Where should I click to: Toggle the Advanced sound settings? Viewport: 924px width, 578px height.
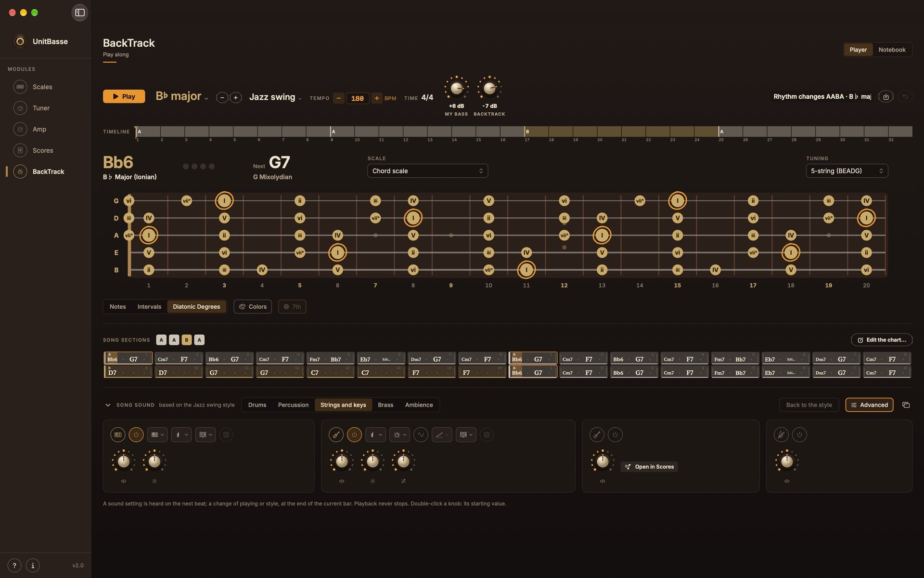point(869,405)
